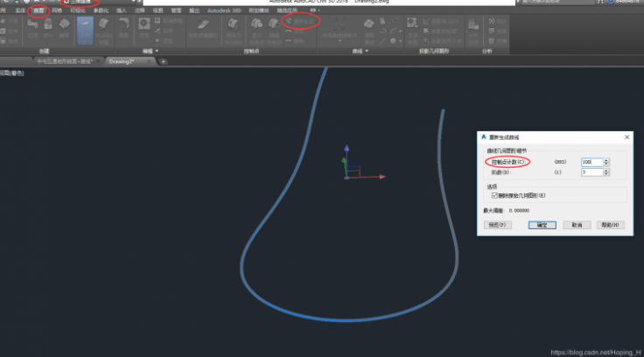This screenshot has height=357, width=644.
Task: Open the Solid (实体) ribbon tab
Action: point(20,10)
